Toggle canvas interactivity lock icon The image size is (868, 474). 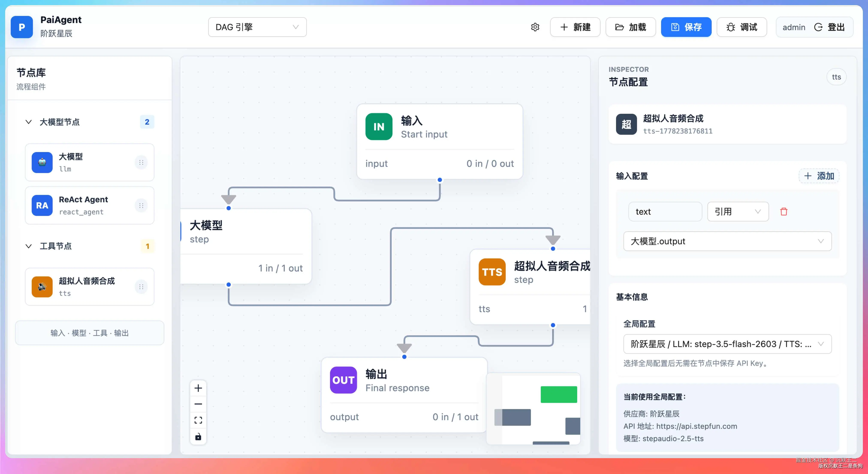click(x=198, y=437)
